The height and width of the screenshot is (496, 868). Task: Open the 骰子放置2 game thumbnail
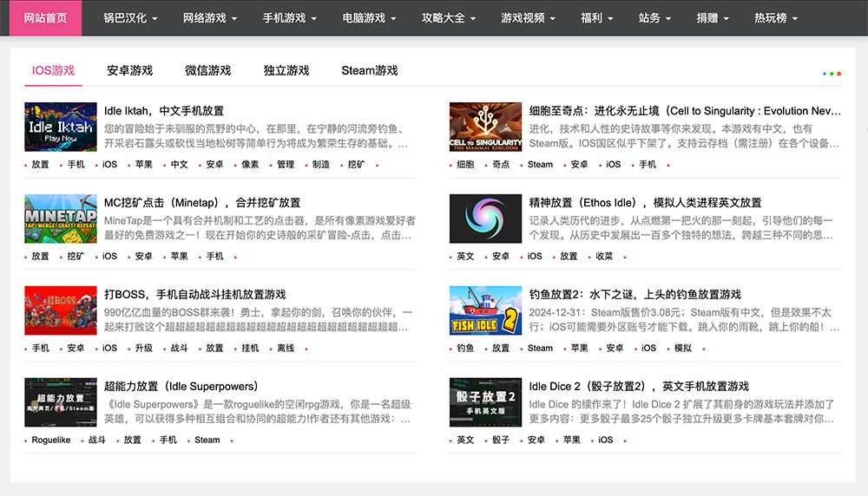tap(485, 402)
